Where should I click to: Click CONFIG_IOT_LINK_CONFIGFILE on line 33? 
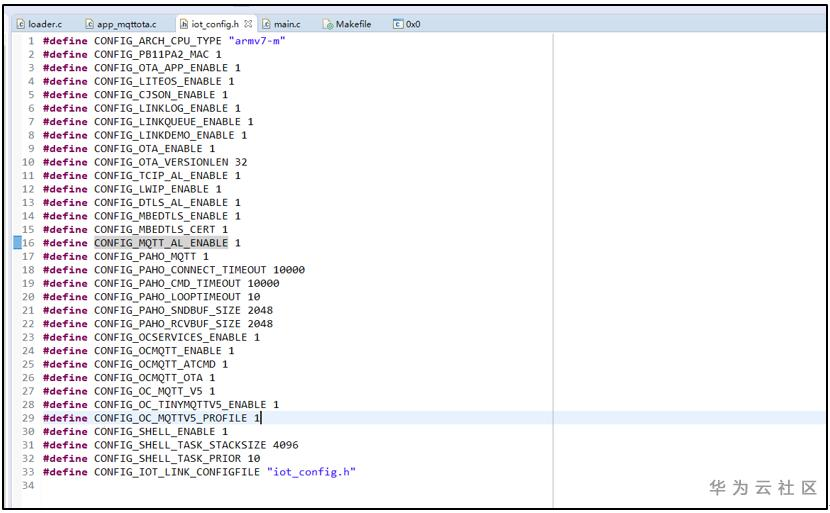coord(177,472)
